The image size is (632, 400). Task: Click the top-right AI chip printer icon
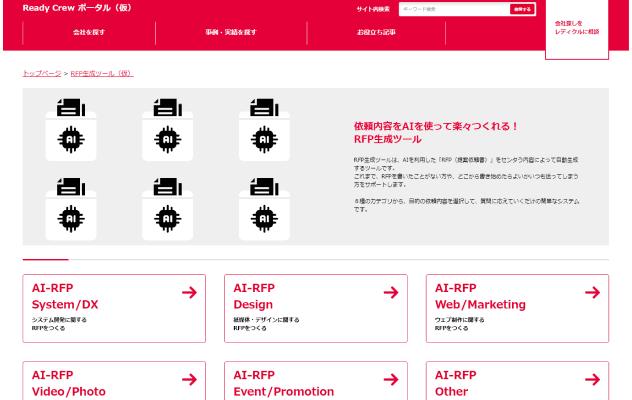[264, 126]
